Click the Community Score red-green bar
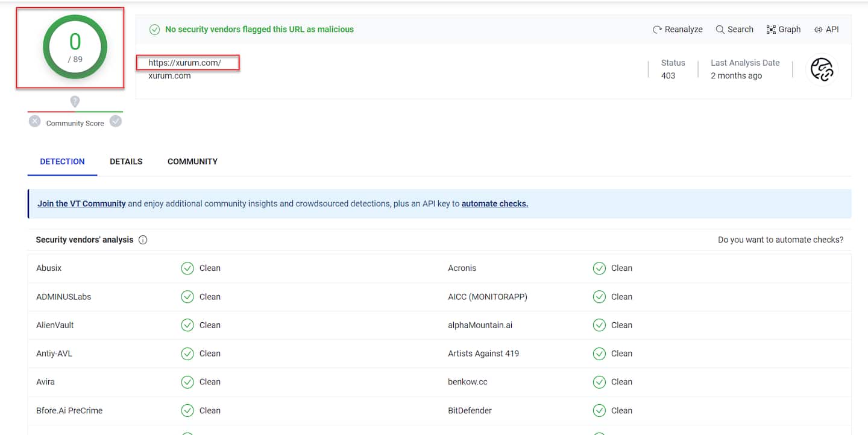Screen dimensions: 868x435 [75, 112]
